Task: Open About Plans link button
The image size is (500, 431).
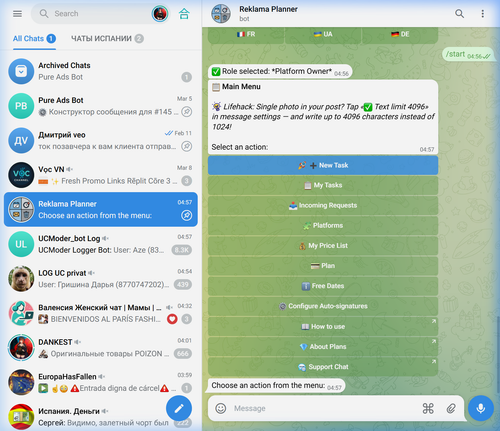Action: click(323, 347)
